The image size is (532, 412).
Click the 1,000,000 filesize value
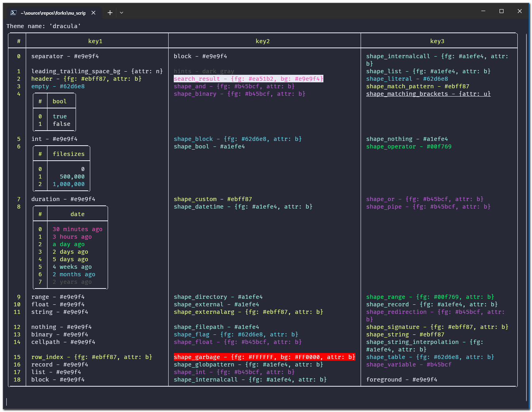pos(69,184)
